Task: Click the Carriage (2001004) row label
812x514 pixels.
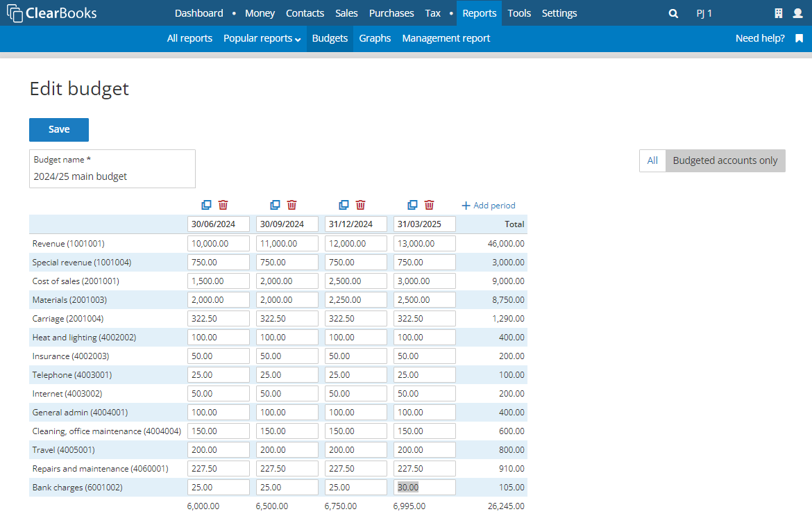Action: (68, 319)
